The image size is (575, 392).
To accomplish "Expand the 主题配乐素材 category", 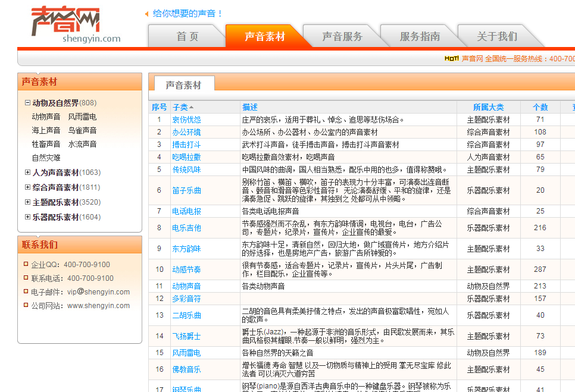I will pyautogui.click(x=27, y=202).
